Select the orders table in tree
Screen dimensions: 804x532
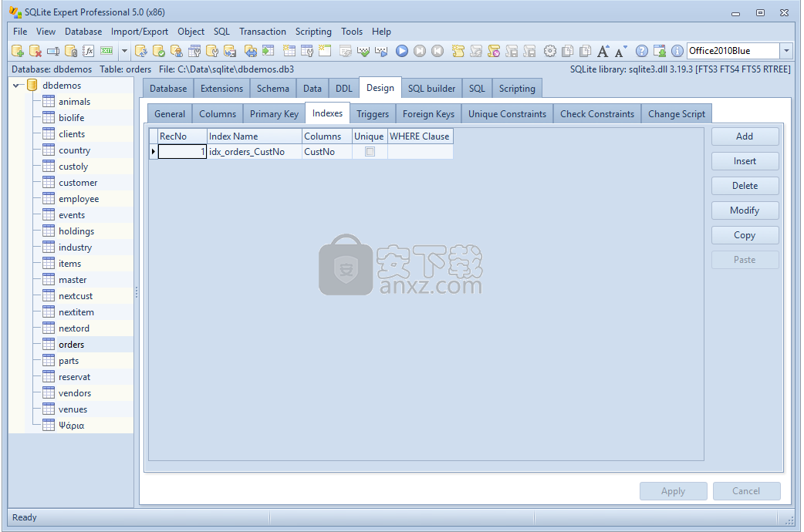tap(71, 345)
